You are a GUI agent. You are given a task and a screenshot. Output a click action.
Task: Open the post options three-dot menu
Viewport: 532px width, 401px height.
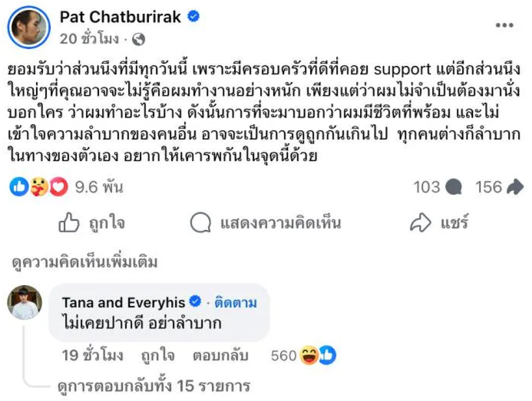504,25
